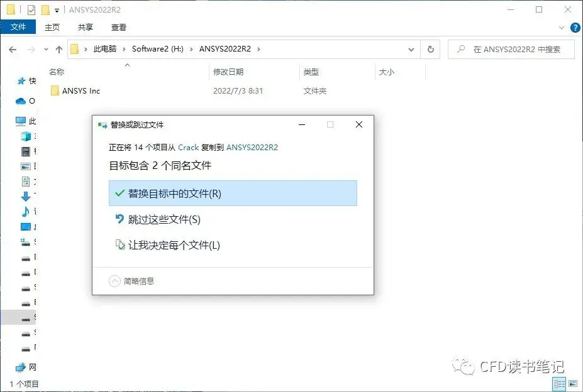Select This PC monitor icon in sidebar
This screenshot has width=583, height=392.
pyautogui.click(x=21, y=121)
